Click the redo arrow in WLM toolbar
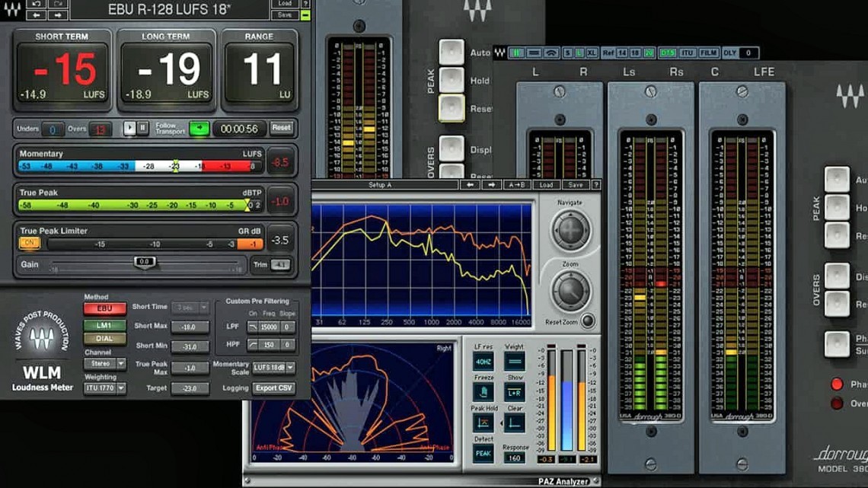The image size is (868, 488). 58,3
